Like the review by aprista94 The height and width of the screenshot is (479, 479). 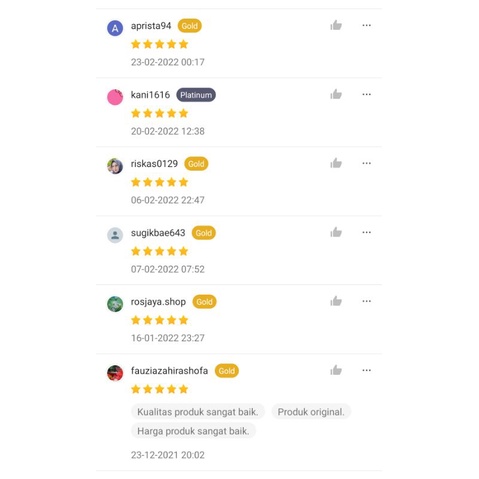(x=336, y=25)
